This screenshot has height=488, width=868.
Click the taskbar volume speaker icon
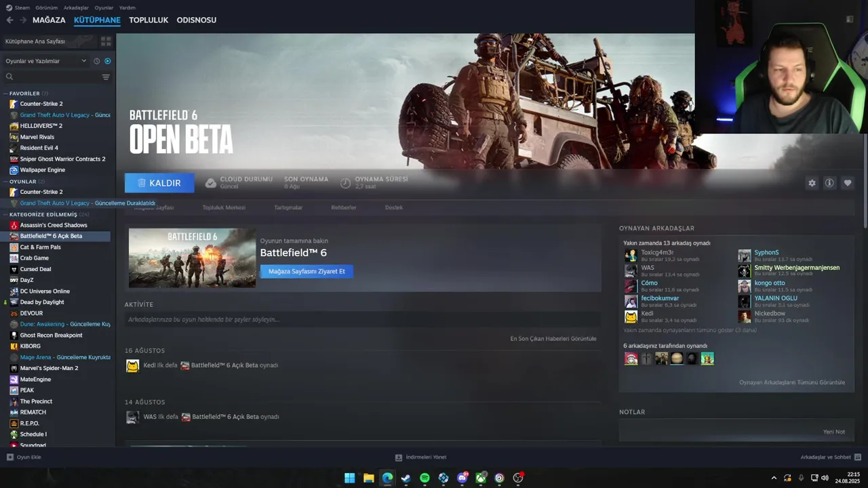coord(825,478)
